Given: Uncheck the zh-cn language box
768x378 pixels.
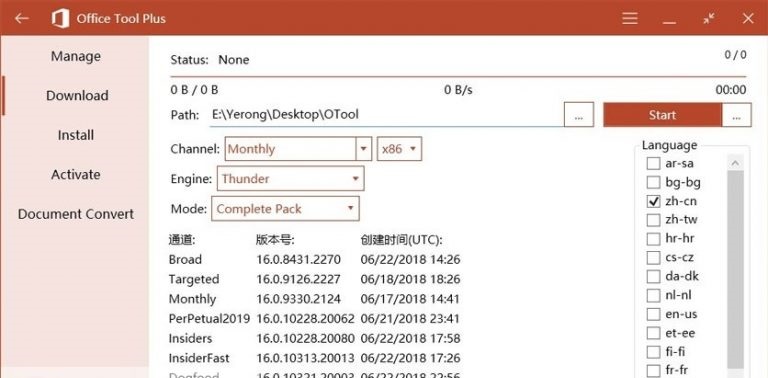Looking at the screenshot, I should click(653, 201).
